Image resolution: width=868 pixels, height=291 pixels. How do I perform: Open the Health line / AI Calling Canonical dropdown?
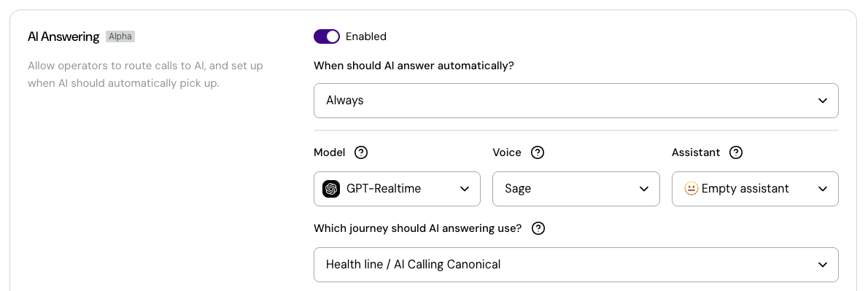coord(576,265)
